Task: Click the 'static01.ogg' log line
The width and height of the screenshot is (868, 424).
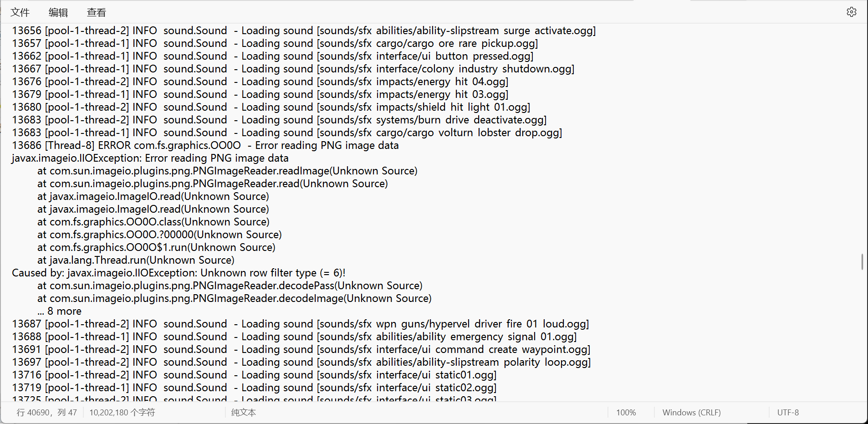Action: tap(465, 375)
